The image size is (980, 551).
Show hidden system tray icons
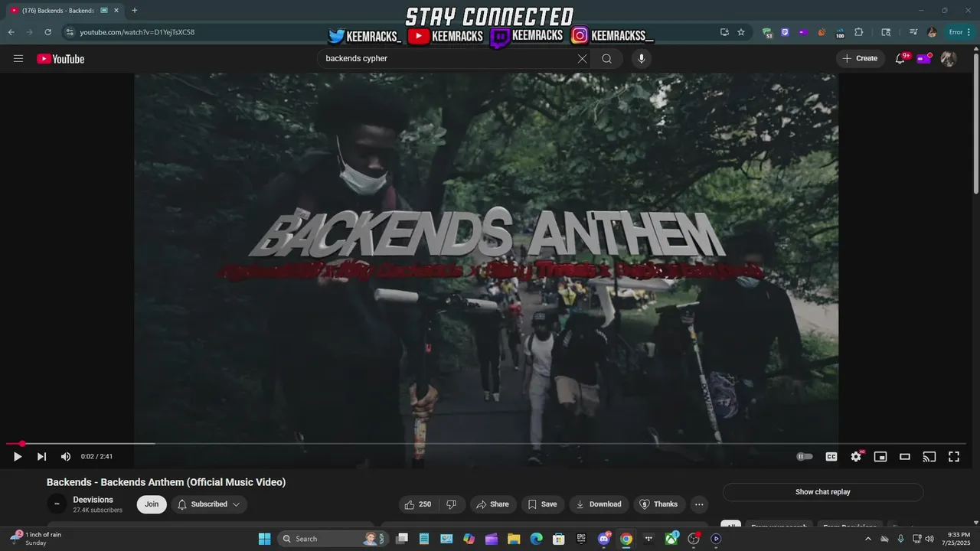868,539
